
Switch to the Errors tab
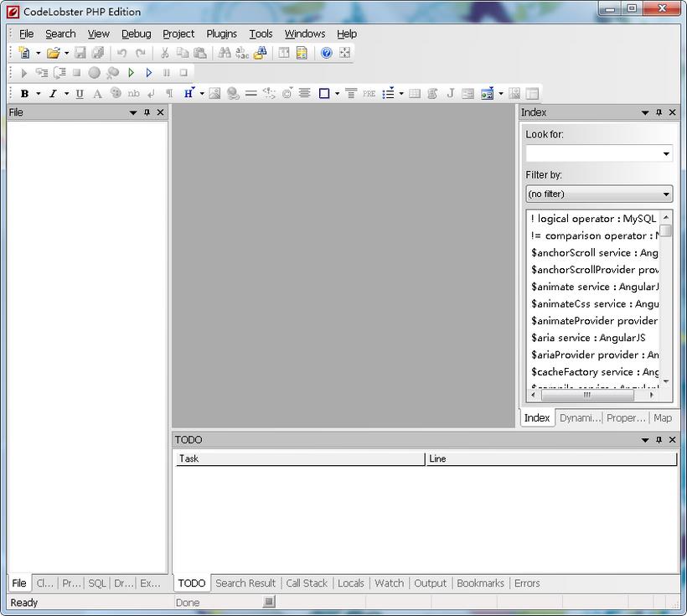pyautogui.click(x=527, y=583)
